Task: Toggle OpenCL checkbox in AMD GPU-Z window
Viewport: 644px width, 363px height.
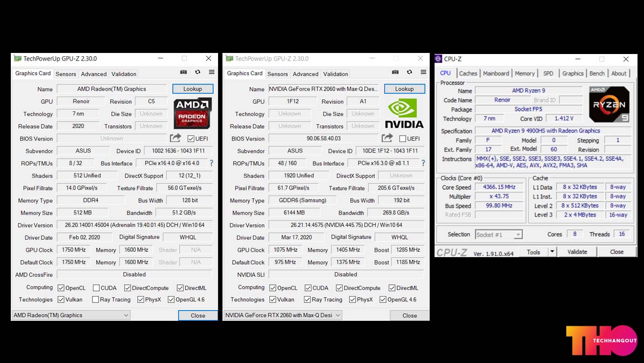Action: [61, 288]
